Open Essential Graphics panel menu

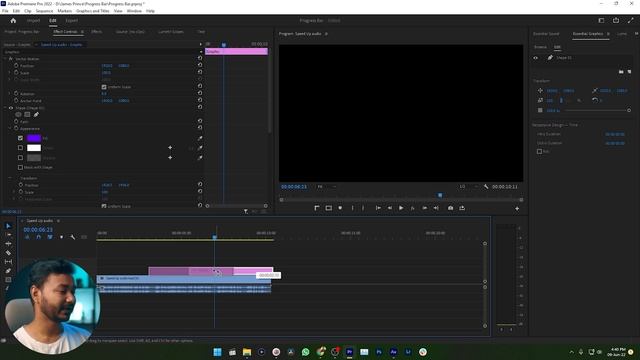608,34
